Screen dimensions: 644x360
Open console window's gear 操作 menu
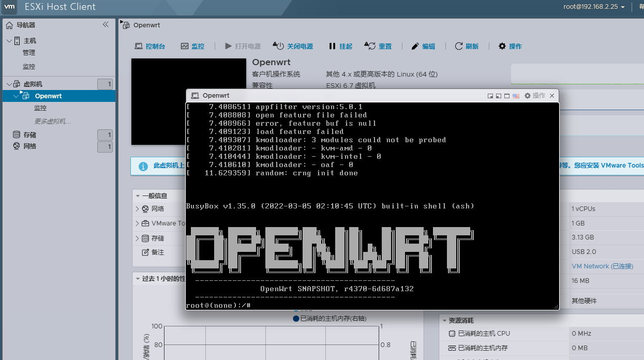tap(534, 96)
